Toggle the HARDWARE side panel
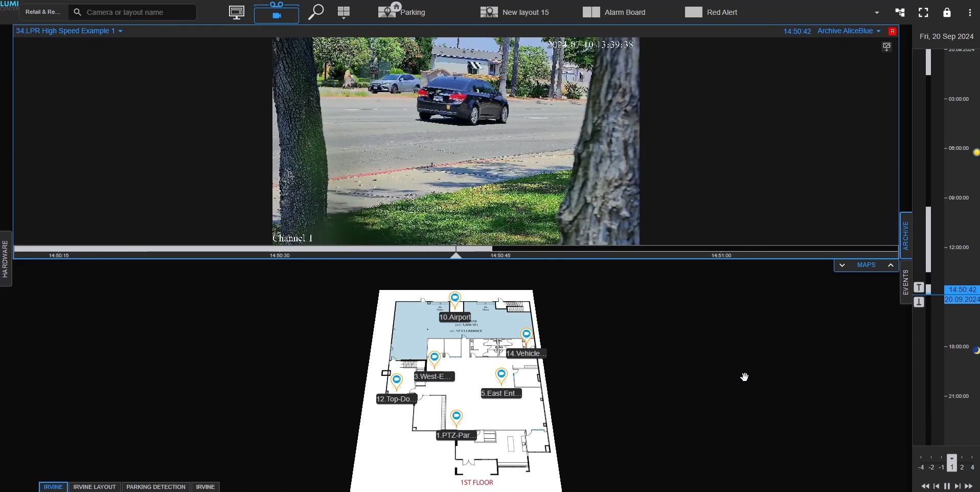Viewport: 980px width, 492px height. pyautogui.click(x=6, y=258)
